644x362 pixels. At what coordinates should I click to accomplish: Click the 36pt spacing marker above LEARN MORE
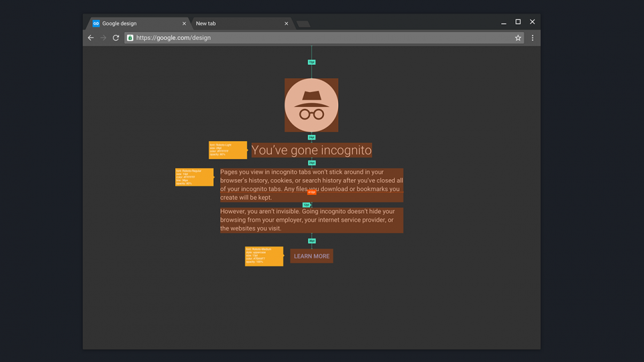click(312, 241)
